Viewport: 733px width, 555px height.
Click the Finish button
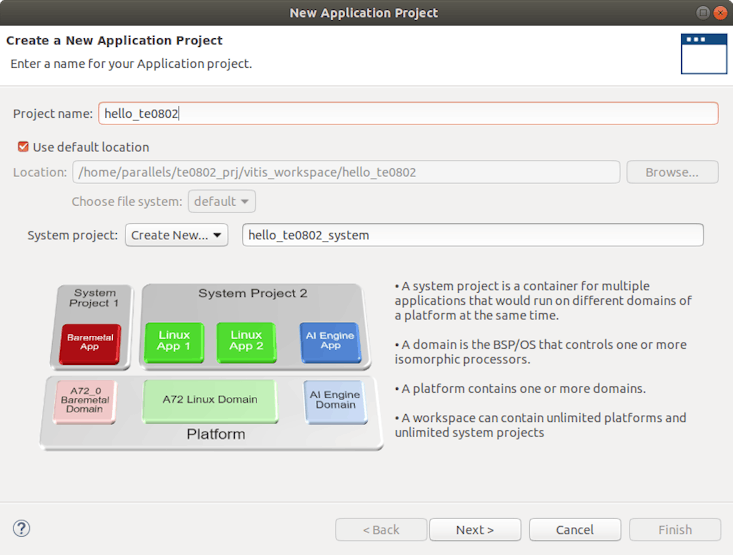pyautogui.click(x=675, y=529)
